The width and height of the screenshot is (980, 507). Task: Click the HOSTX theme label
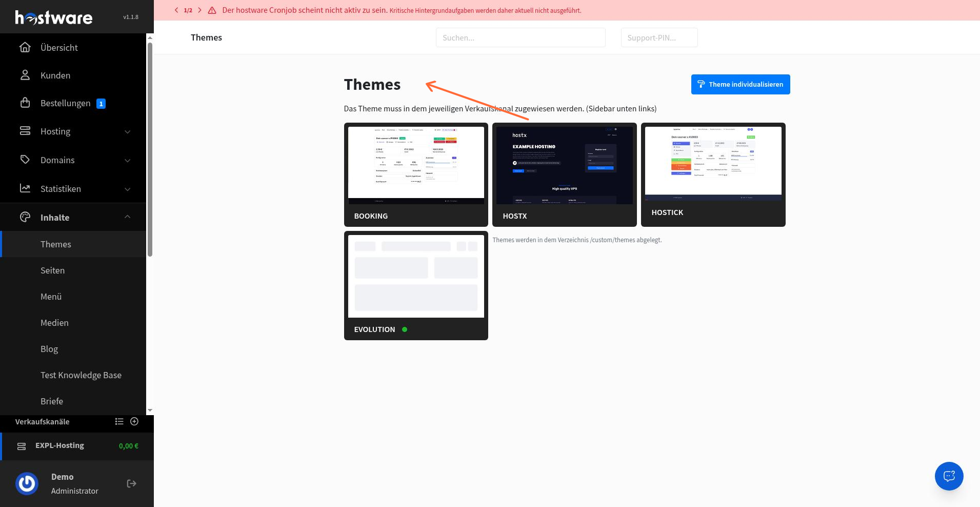[515, 216]
